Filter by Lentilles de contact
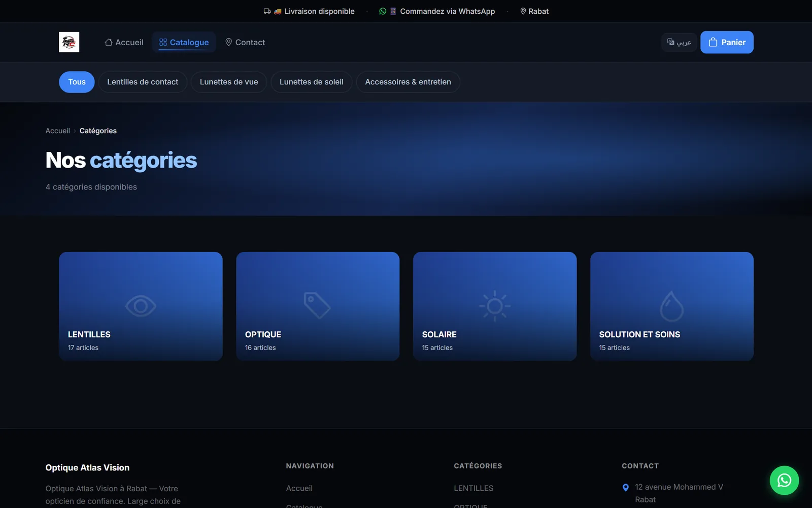The image size is (812, 508). point(143,82)
